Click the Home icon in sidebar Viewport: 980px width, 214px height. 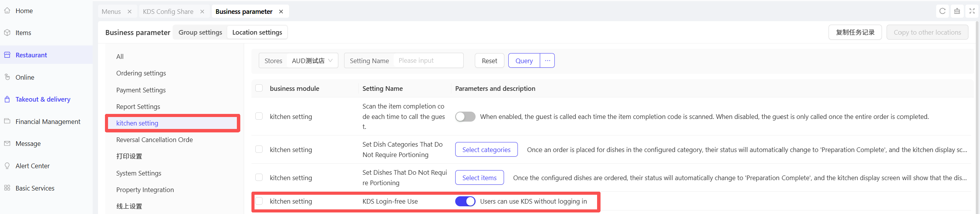7,11
